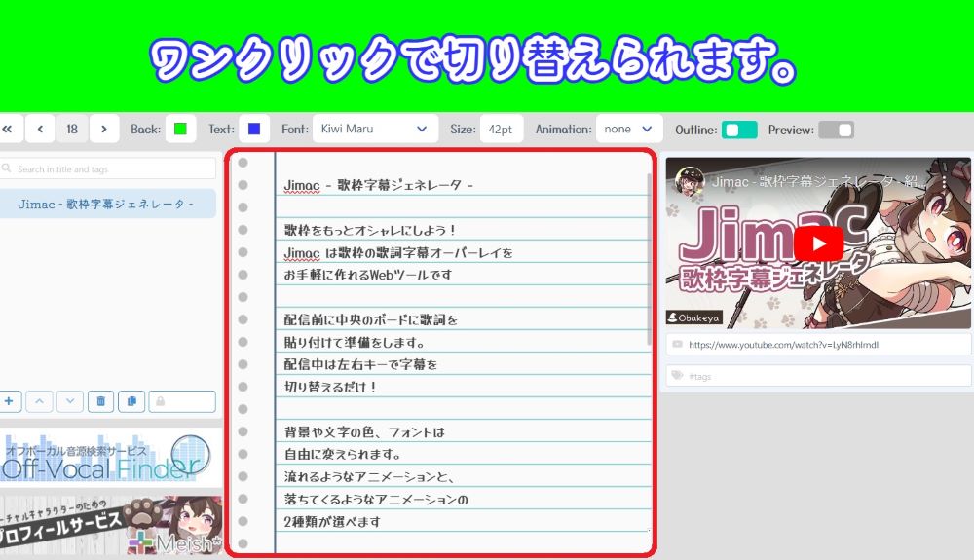Open the blue Text color swatch
Image resolution: width=974 pixels, height=560 pixels.
click(254, 130)
